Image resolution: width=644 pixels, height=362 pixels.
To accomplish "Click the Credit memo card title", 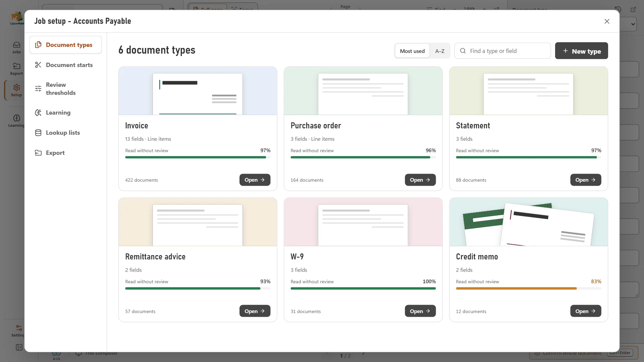I will [477, 256].
